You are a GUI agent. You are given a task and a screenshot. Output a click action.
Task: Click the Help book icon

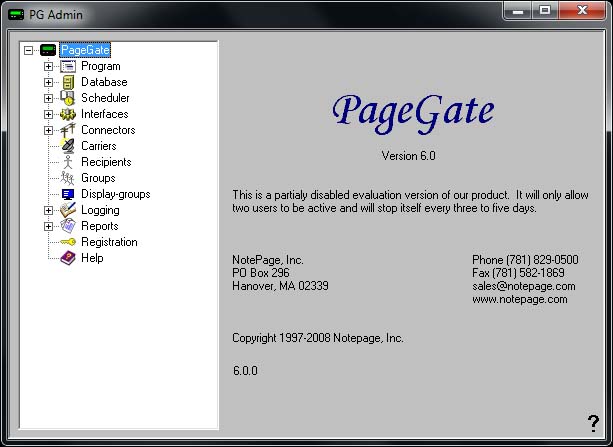[68, 258]
